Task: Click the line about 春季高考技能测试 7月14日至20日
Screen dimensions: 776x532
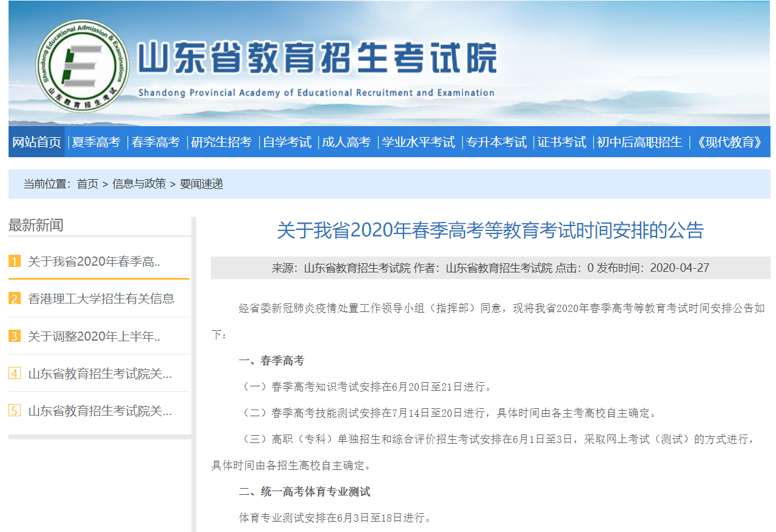Action: [x=448, y=413]
